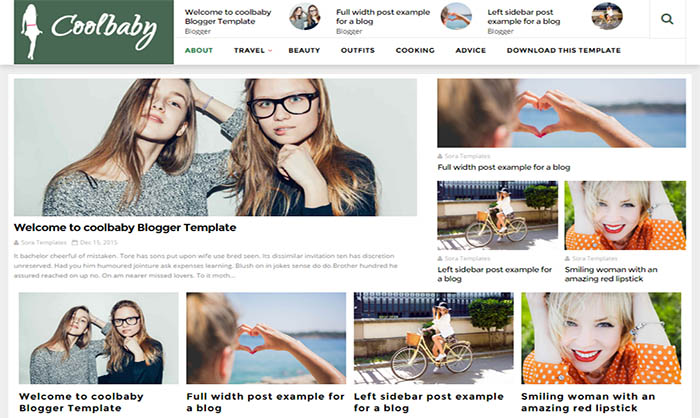This screenshot has width=700, height=418.
Task: Open the heart-hands sidebar image
Action: click(561, 113)
